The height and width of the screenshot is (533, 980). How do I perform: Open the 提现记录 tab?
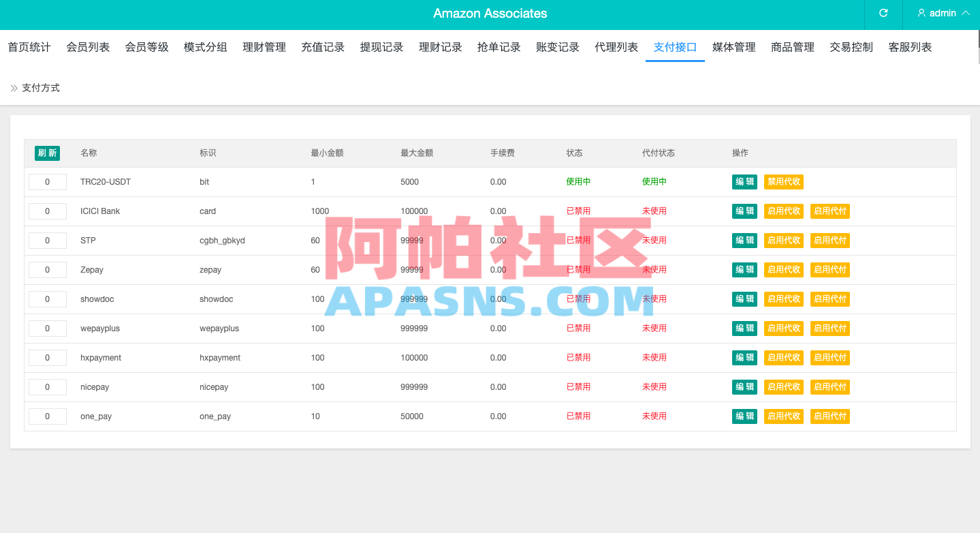pos(381,47)
